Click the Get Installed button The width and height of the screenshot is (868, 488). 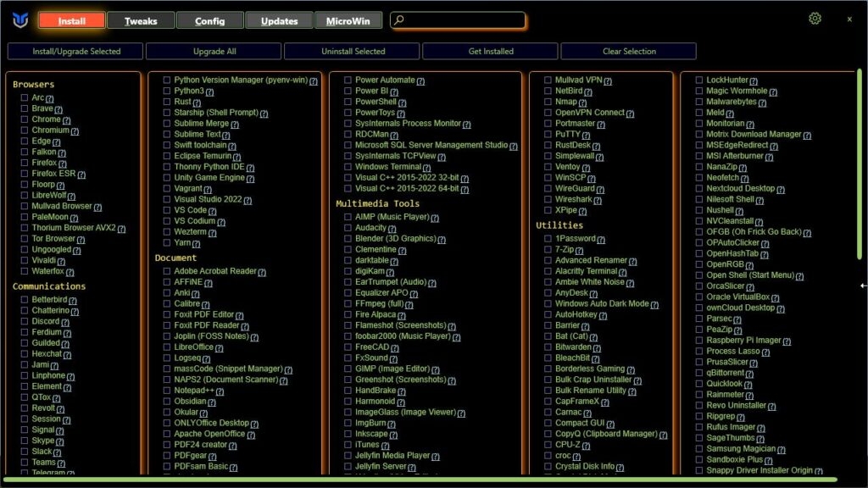(491, 52)
